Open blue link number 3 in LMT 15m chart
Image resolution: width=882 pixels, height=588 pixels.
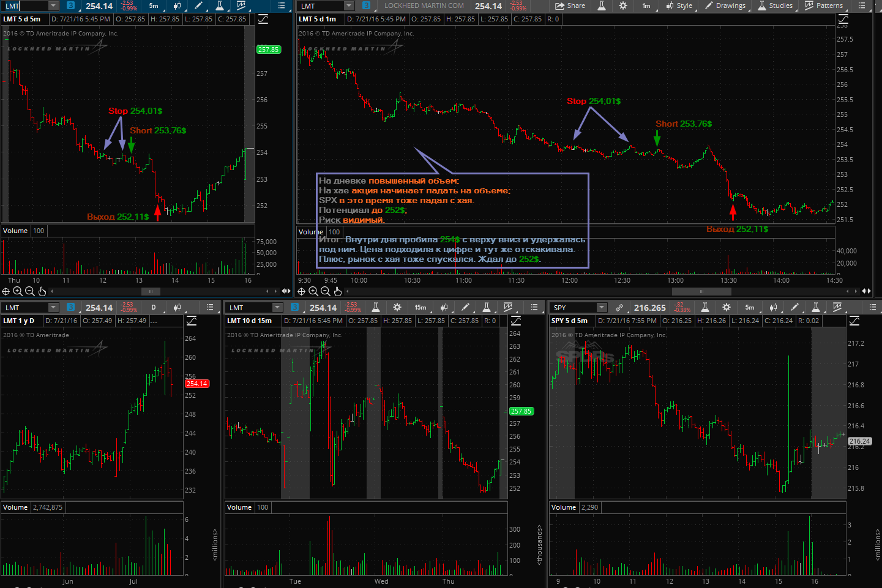pyautogui.click(x=295, y=307)
